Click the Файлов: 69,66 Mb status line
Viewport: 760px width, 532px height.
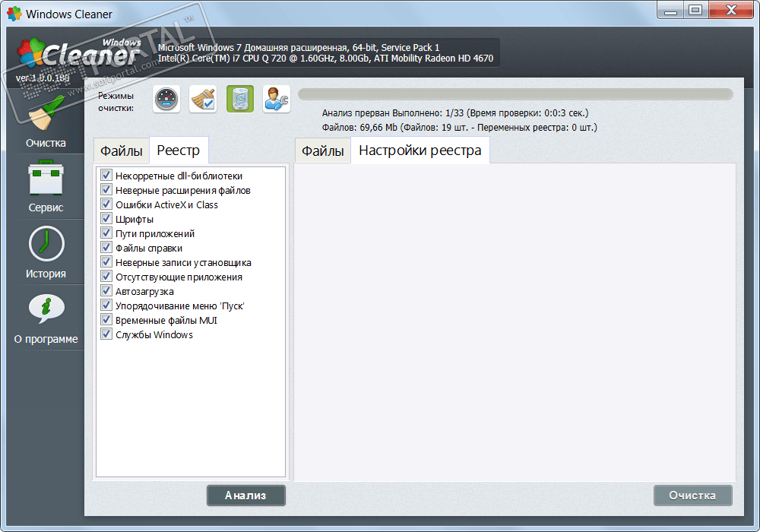coord(460,128)
